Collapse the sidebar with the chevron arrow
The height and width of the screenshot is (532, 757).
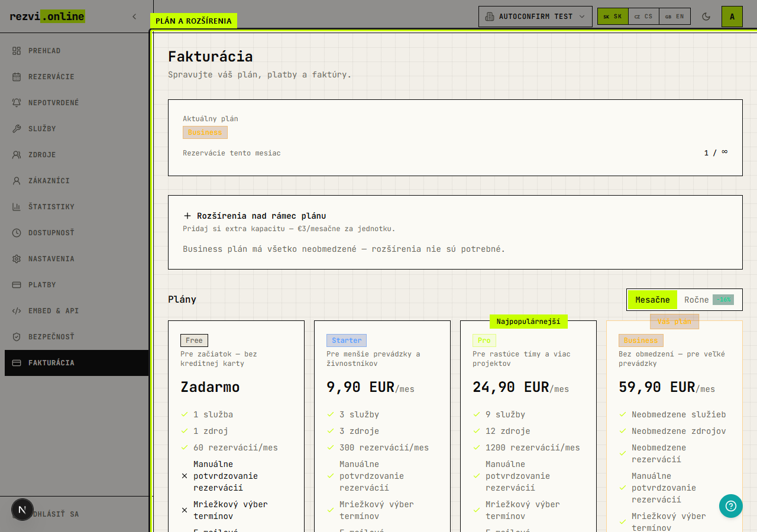(134, 17)
